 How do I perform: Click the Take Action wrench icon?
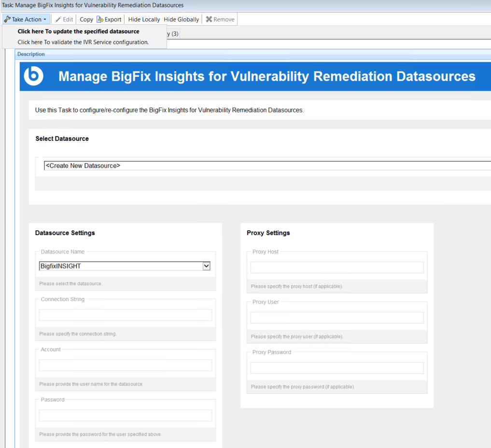pyautogui.click(x=7, y=19)
